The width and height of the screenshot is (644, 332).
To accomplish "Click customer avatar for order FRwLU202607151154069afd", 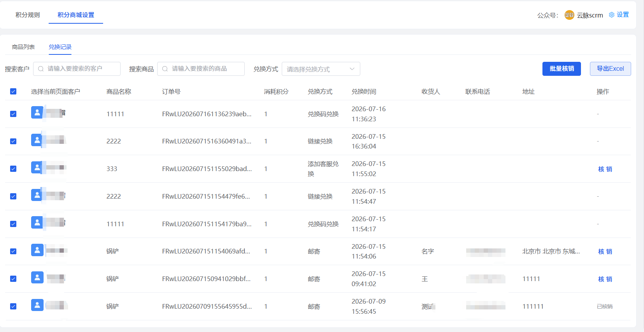I will [x=37, y=250].
